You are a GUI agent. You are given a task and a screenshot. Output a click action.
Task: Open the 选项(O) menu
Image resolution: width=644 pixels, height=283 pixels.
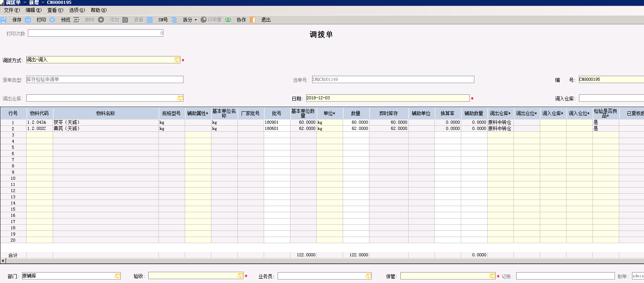pos(77,10)
